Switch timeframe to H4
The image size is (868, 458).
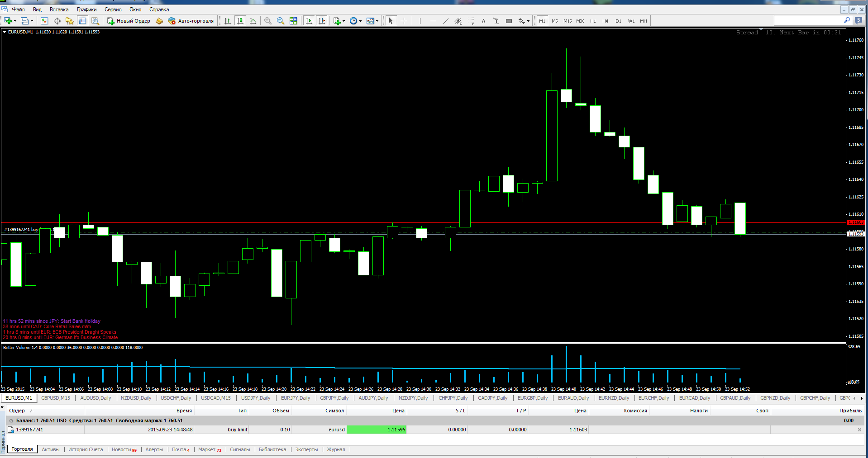[x=606, y=21]
